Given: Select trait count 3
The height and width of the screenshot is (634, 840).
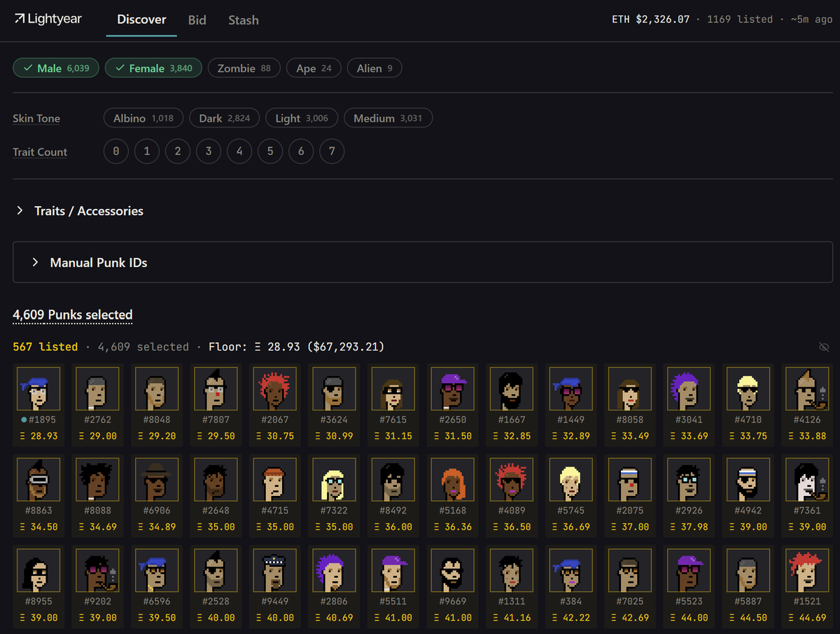Looking at the screenshot, I should tap(209, 151).
